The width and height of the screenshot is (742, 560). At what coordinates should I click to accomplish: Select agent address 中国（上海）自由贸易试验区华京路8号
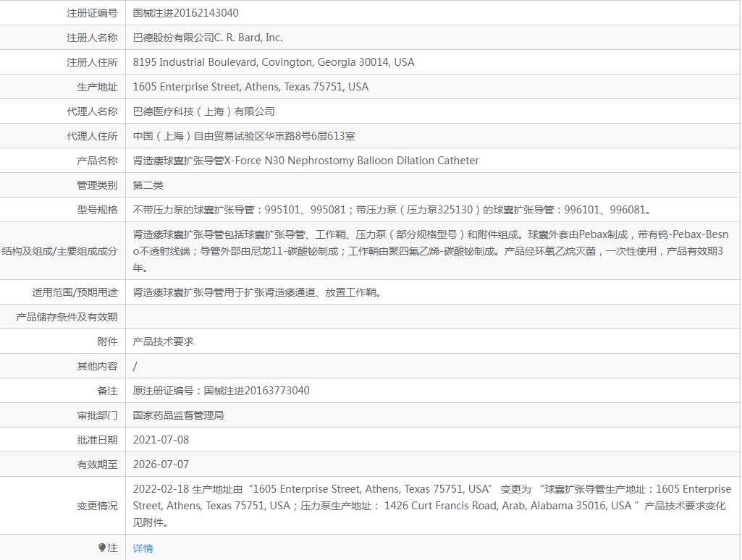pos(244,136)
